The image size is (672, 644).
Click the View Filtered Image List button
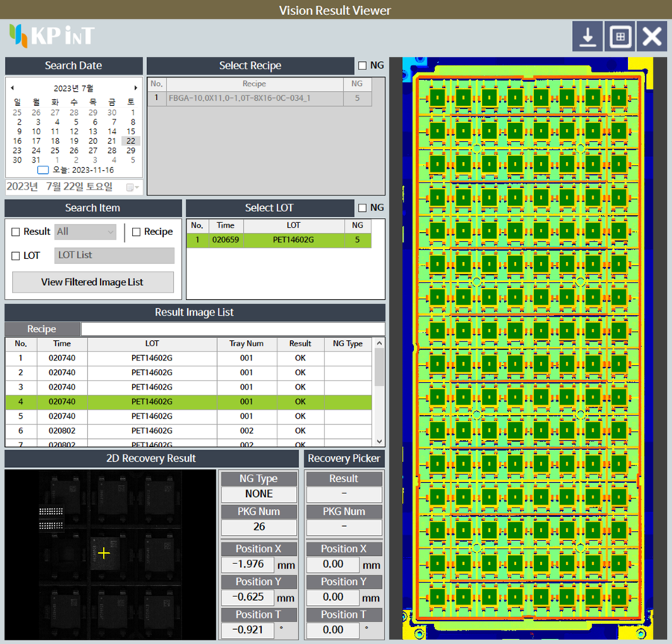tap(92, 282)
